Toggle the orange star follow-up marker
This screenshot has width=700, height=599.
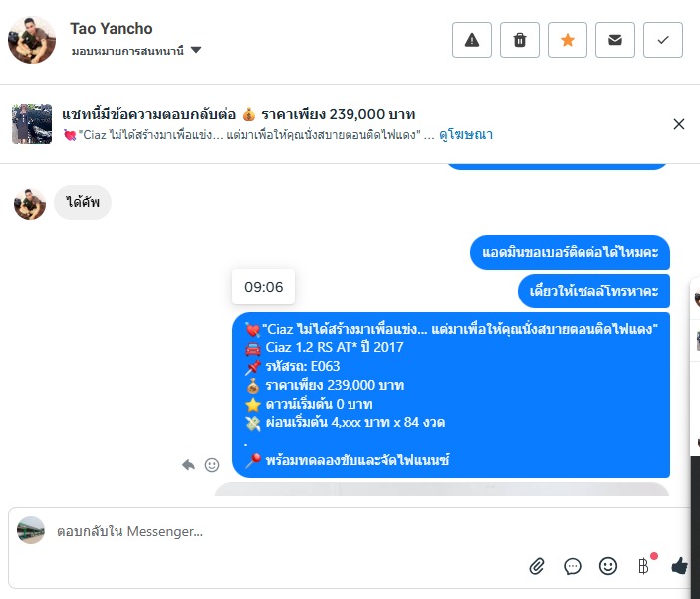point(568,40)
